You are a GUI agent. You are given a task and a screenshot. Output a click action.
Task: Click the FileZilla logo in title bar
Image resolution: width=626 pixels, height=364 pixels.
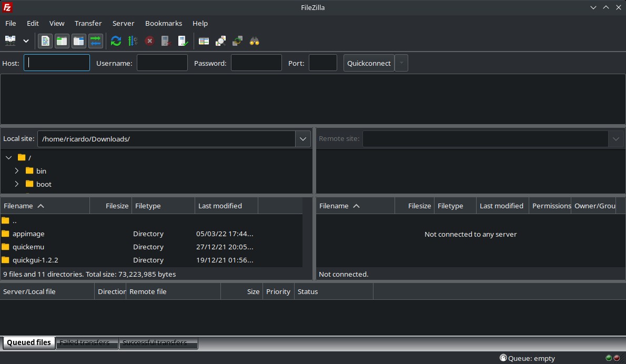pos(7,7)
